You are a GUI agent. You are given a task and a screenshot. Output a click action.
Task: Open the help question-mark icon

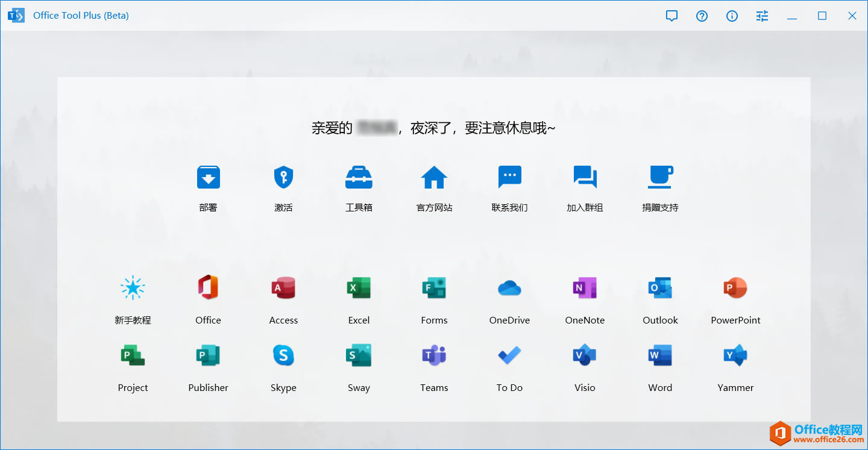[702, 16]
